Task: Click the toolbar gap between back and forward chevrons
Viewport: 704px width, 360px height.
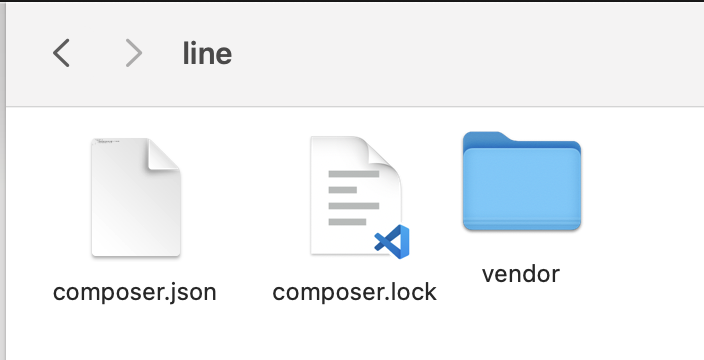Action: tap(97, 53)
